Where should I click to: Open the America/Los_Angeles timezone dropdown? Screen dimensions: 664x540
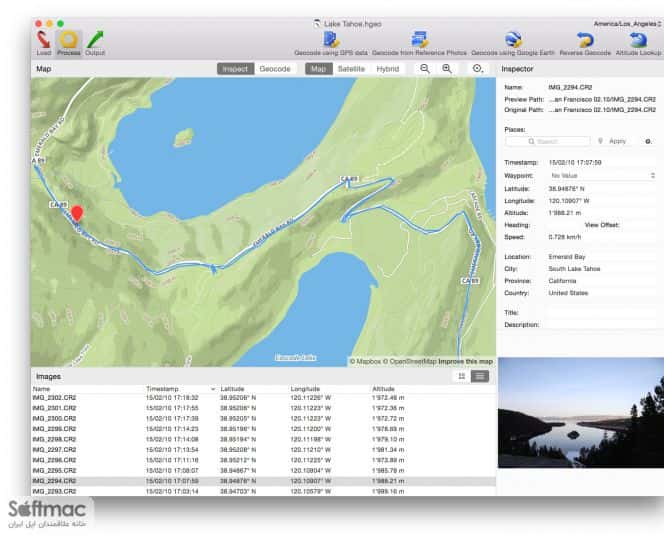pyautogui.click(x=628, y=24)
